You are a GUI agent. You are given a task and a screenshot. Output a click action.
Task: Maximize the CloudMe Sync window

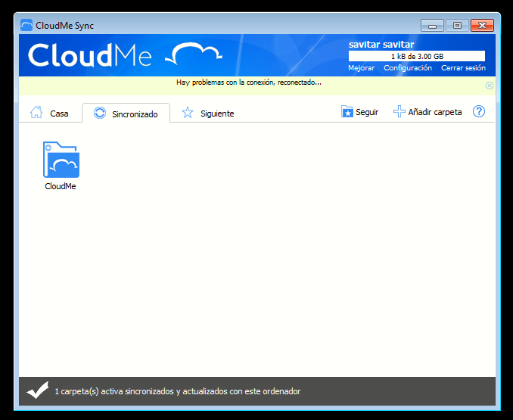[x=457, y=26]
